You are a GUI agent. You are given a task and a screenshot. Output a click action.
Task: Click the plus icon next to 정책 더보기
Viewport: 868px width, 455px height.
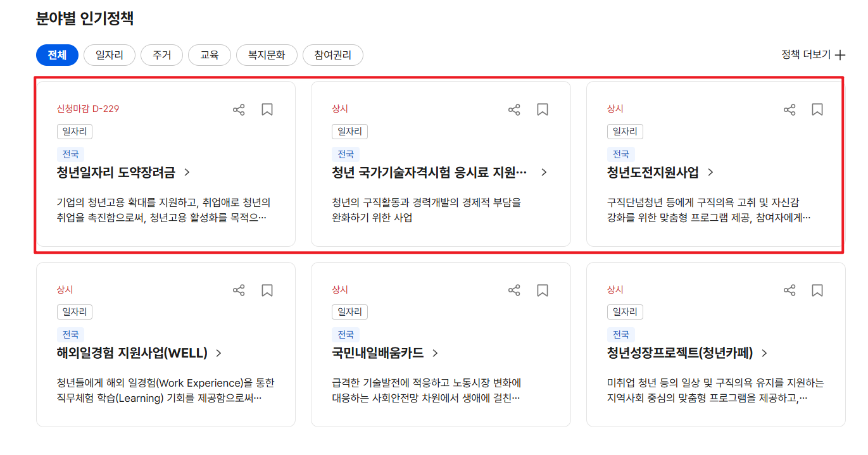pos(840,55)
